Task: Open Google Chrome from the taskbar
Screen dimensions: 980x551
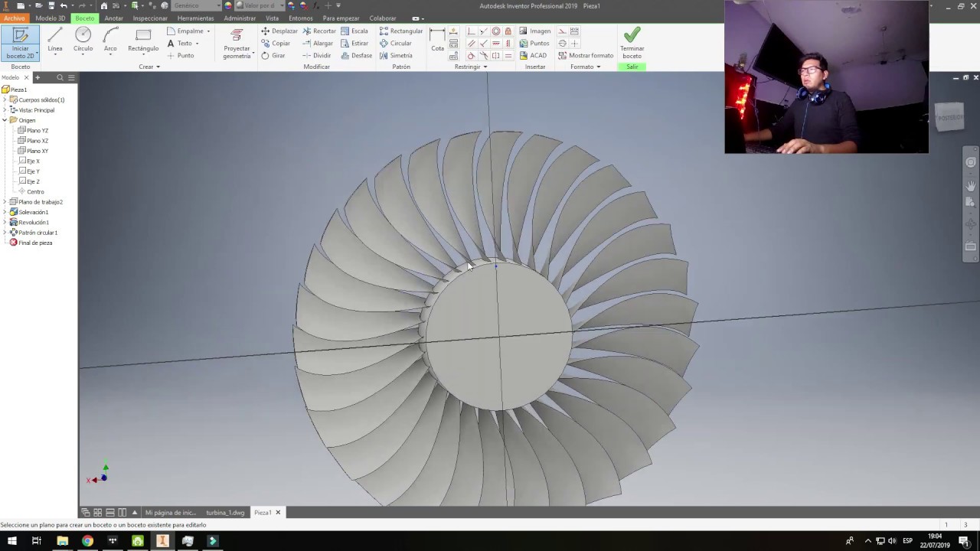Action: click(87, 541)
